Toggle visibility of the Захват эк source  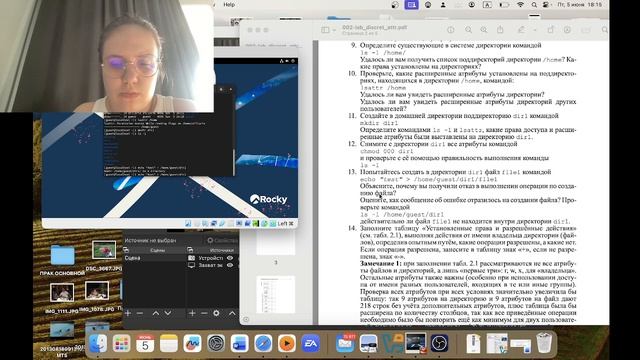click(x=230, y=265)
